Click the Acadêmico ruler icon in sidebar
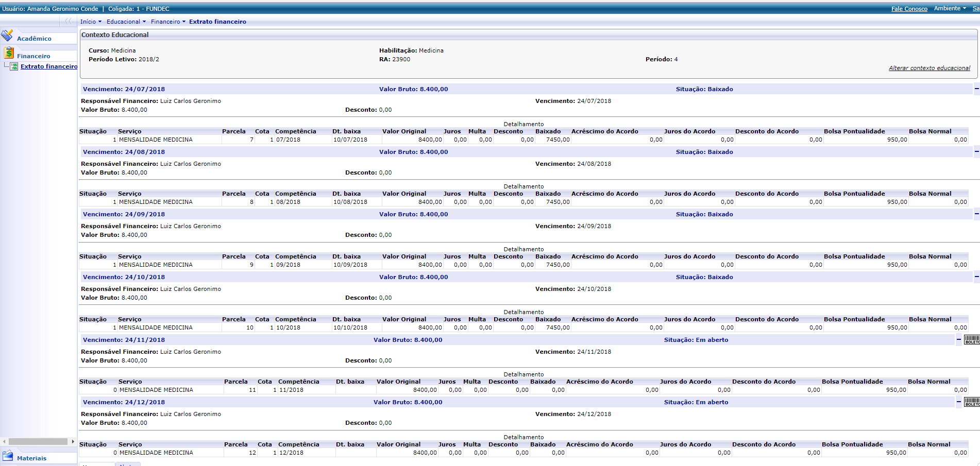Viewport: 980px width, 466px height. coord(7,36)
